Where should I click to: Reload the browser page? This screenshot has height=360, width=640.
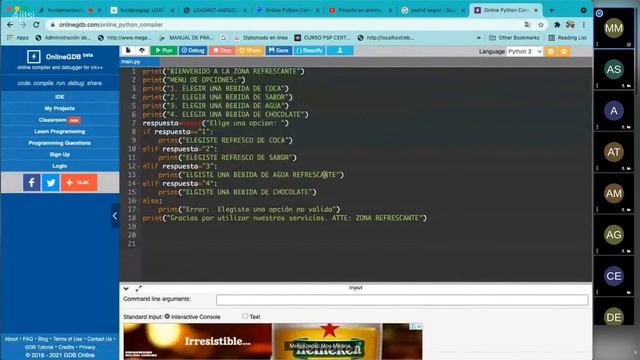[36, 25]
